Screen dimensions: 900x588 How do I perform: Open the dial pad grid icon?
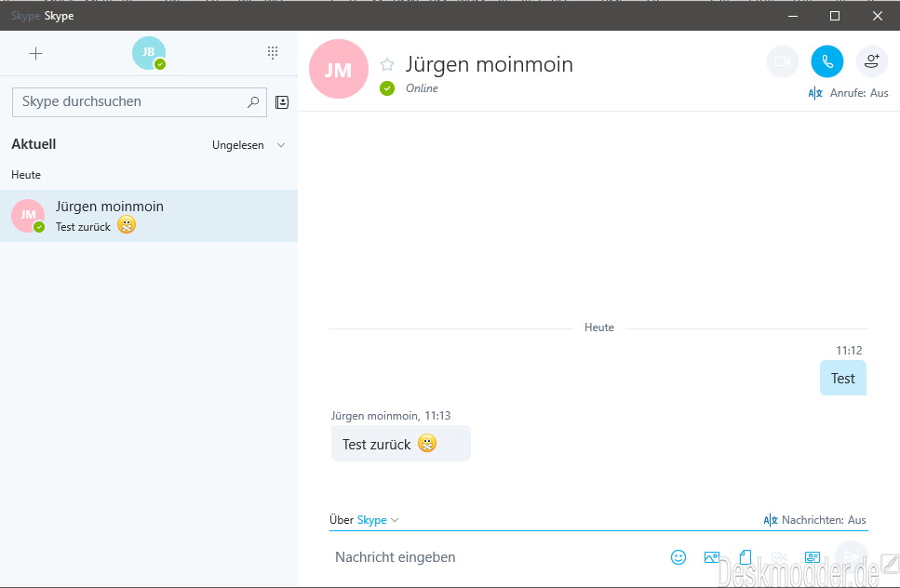(273, 53)
